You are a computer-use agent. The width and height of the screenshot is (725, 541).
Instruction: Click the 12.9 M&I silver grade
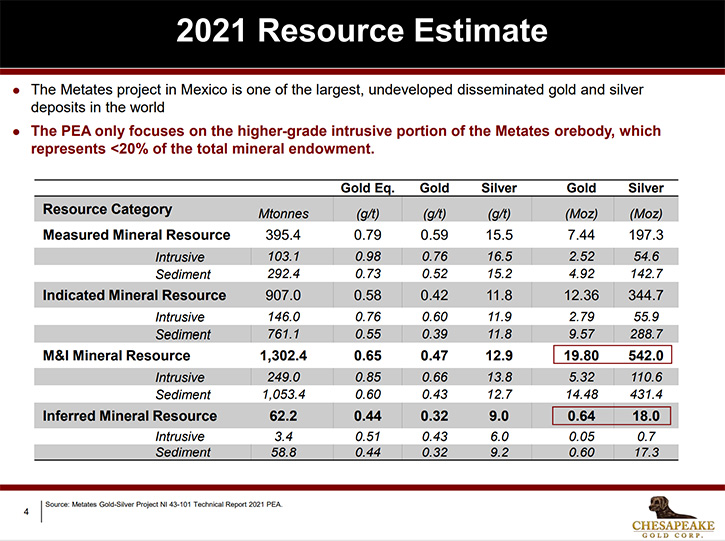pyautogui.click(x=499, y=356)
